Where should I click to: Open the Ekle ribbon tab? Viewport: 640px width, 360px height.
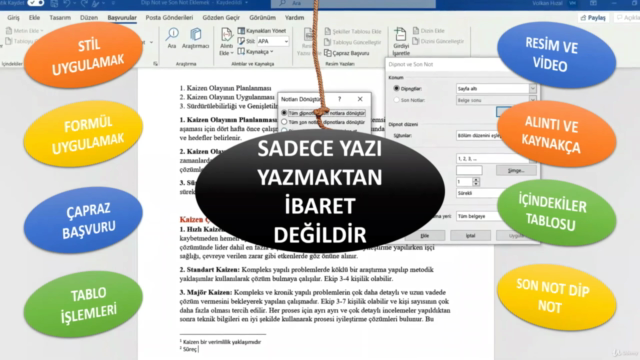34,18
